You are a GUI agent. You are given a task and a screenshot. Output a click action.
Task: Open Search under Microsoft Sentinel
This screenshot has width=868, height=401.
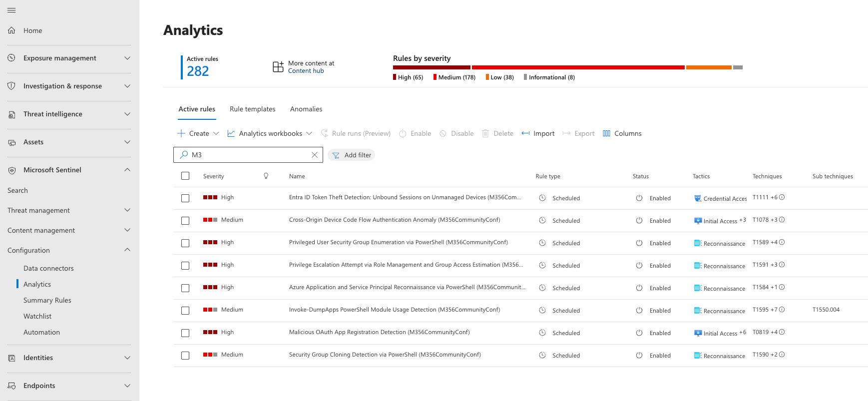coord(17,190)
